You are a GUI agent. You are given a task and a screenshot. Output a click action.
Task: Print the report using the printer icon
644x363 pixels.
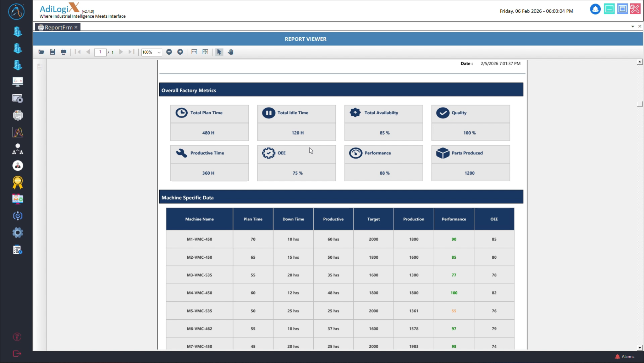click(x=64, y=52)
